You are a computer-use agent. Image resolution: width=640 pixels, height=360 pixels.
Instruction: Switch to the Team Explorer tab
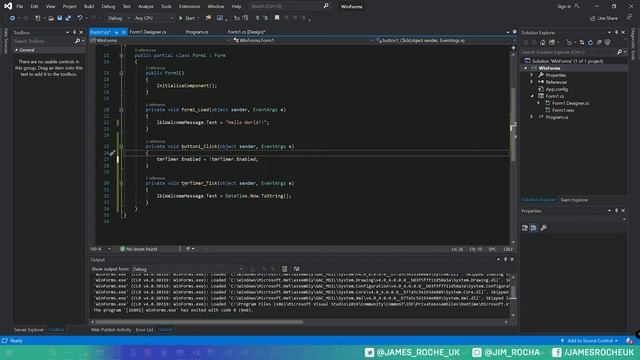574,200
